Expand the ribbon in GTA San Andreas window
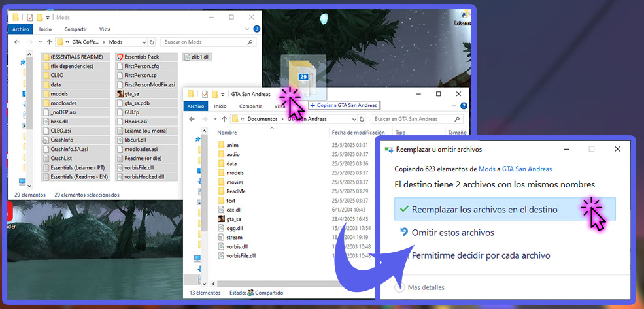This screenshot has width=644, height=309. pyautogui.click(x=454, y=106)
